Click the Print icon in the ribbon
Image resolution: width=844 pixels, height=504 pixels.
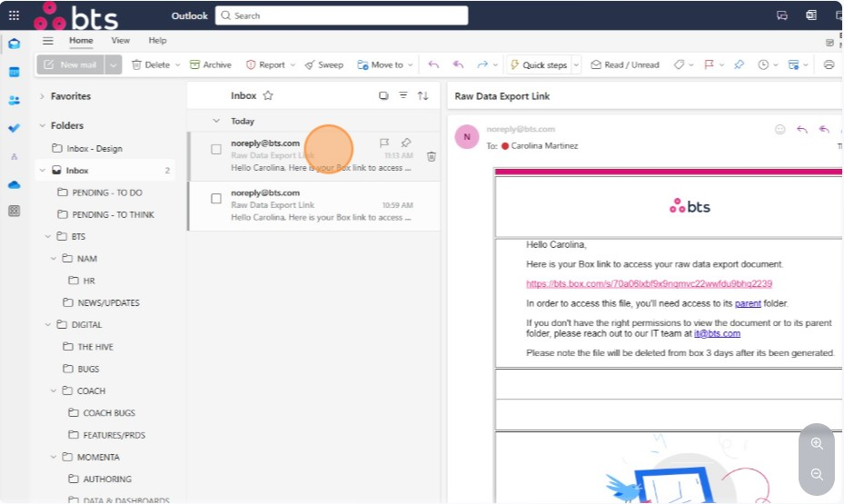pyautogui.click(x=829, y=64)
